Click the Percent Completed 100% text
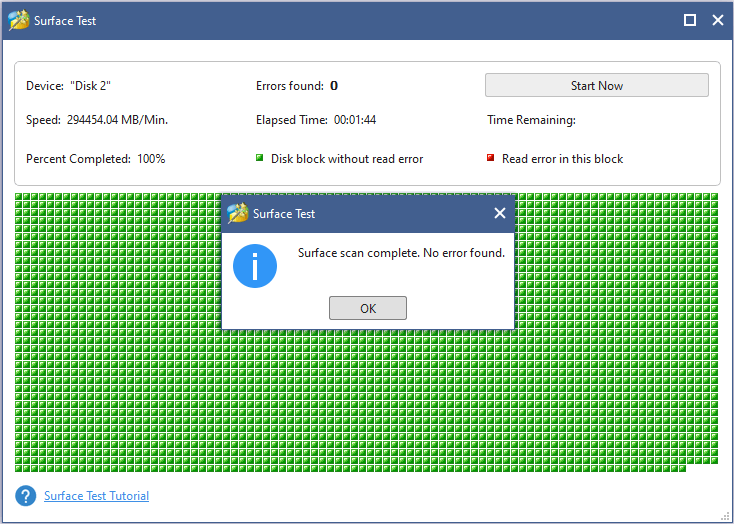734x524 pixels. 95,159
